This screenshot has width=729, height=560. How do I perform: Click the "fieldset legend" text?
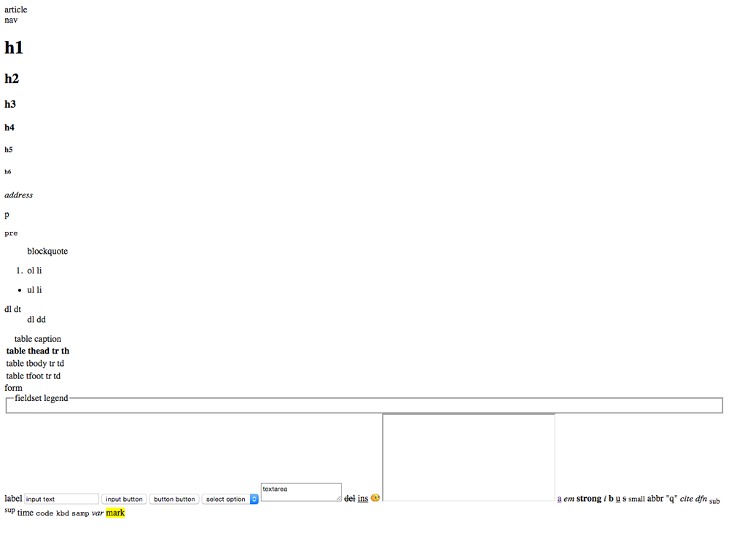click(42, 398)
